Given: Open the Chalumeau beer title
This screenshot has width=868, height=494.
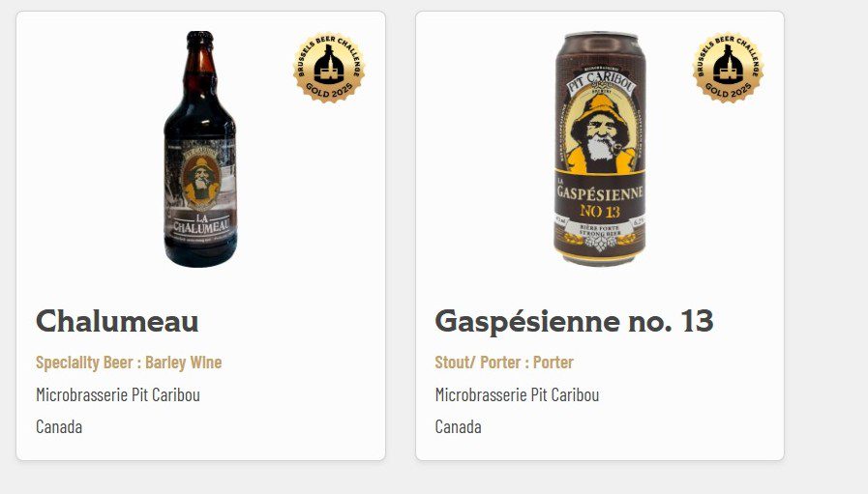Looking at the screenshot, I should pyautogui.click(x=117, y=321).
